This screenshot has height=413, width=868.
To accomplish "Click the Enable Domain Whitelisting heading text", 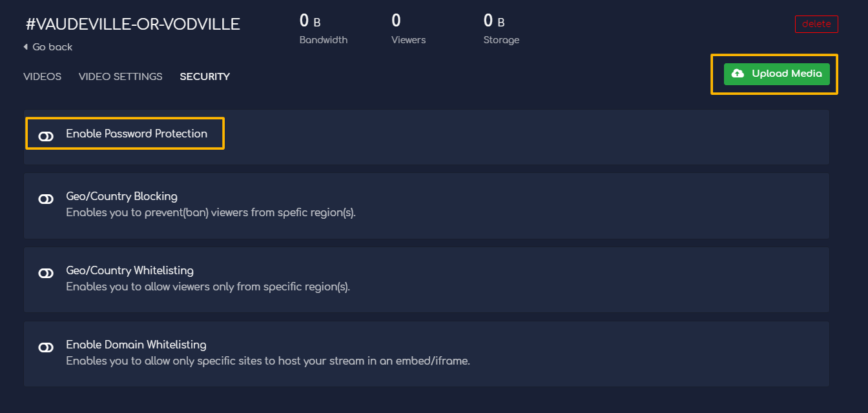I will [136, 345].
